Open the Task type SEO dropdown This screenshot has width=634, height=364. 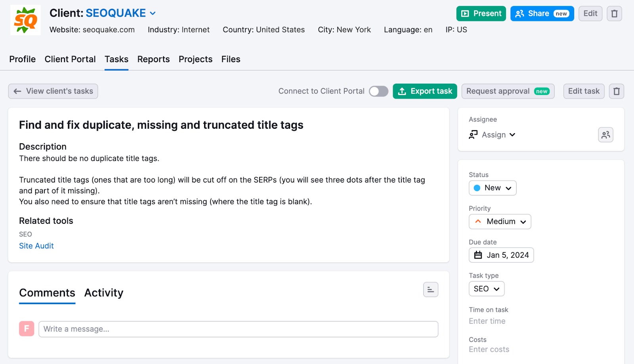(487, 289)
